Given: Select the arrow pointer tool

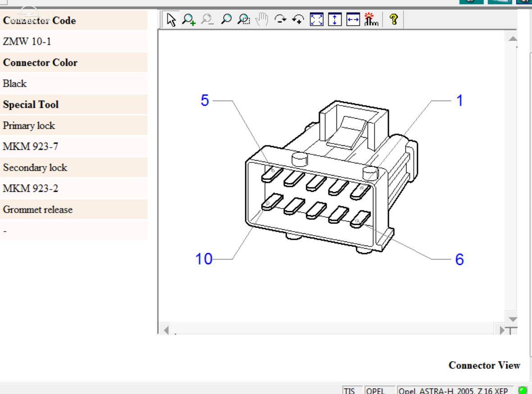Looking at the screenshot, I should 171,19.
